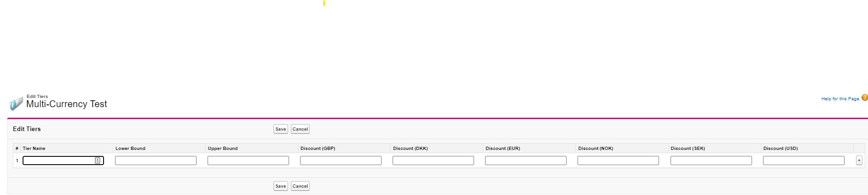Select the Upper Bound input box
Image resolution: width=868 pixels, height=195 pixels.
[x=248, y=161]
